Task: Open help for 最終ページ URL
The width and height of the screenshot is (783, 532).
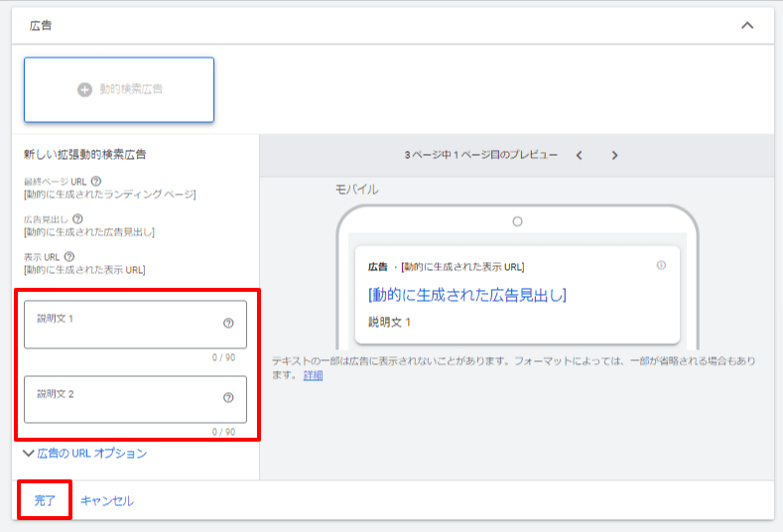Action: pyautogui.click(x=96, y=182)
